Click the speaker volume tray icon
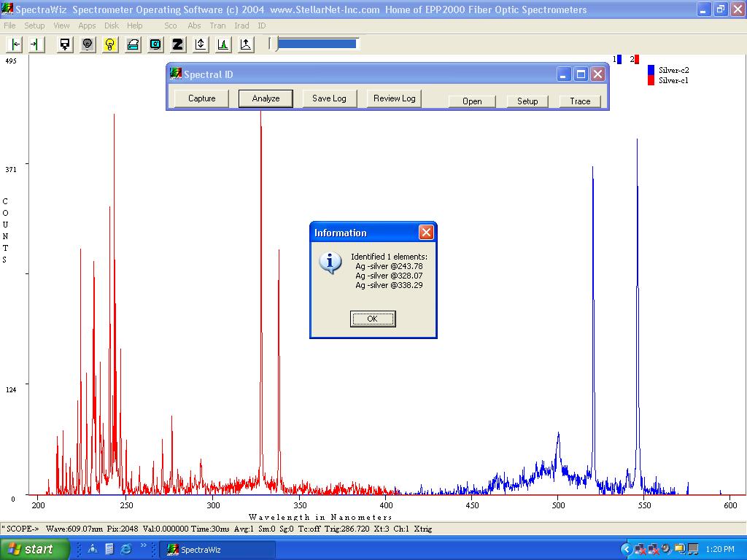The width and height of the screenshot is (747, 560). coord(666,550)
